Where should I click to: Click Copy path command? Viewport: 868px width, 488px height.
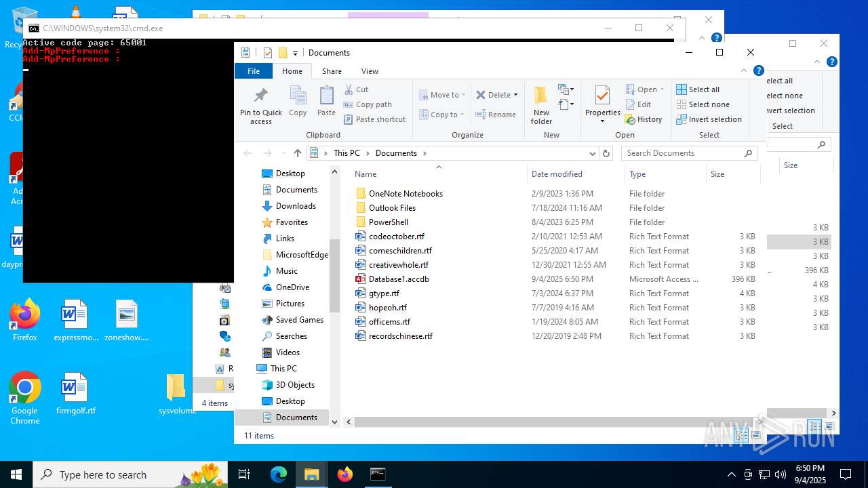pos(368,104)
